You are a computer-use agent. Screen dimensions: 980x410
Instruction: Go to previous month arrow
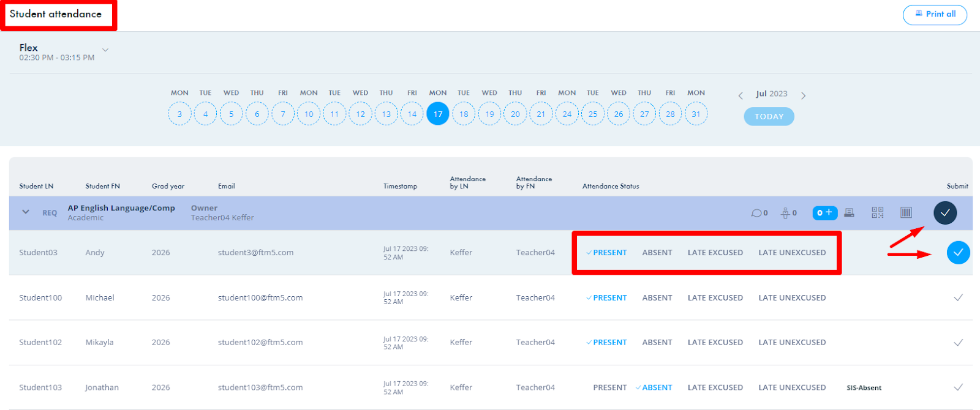[741, 95]
